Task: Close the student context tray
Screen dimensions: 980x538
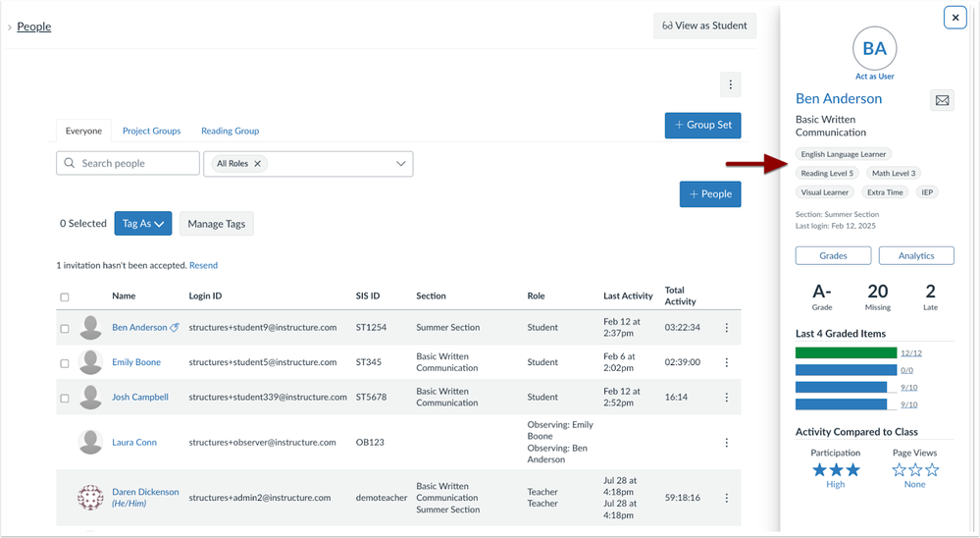Action: (x=955, y=18)
